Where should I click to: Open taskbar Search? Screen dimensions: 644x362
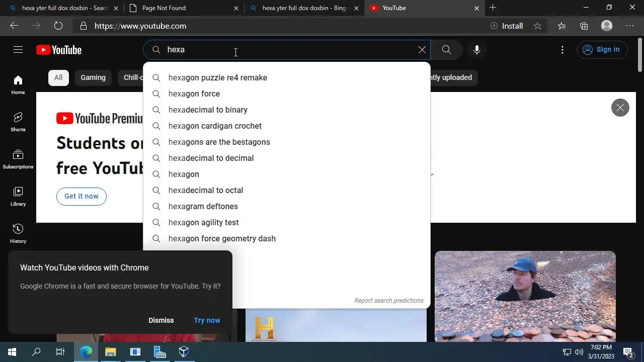click(x=36, y=352)
